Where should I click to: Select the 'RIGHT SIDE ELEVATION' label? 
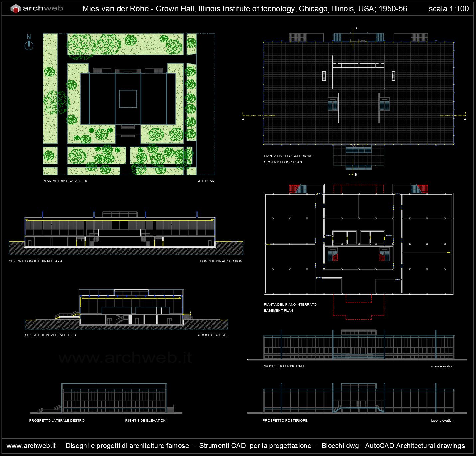[145, 421]
